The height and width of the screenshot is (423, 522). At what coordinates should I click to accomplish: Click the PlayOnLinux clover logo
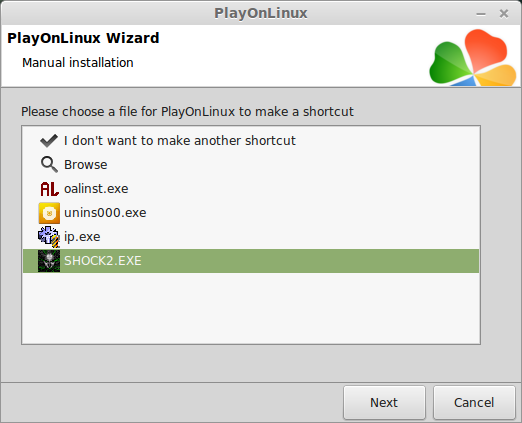tap(473, 57)
